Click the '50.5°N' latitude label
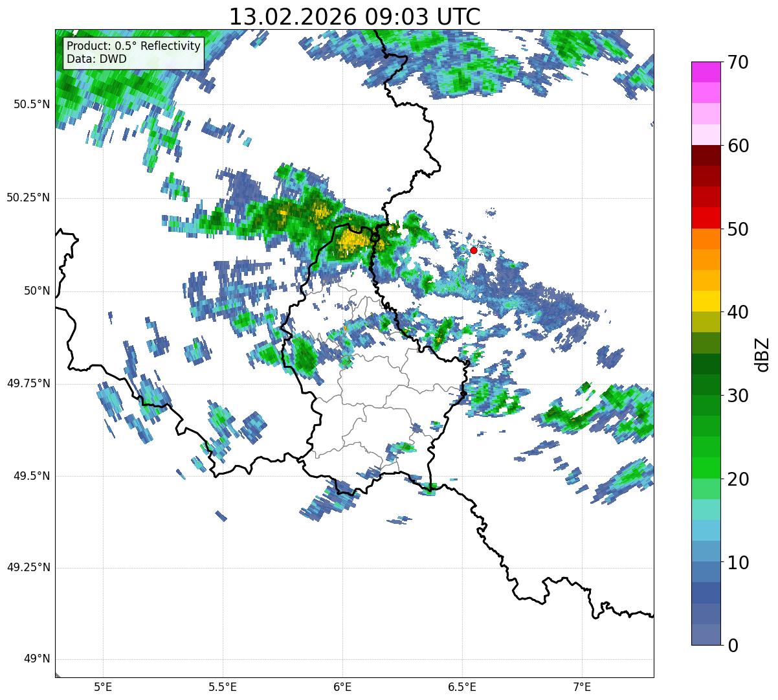778x700 pixels. pyautogui.click(x=32, y=105)
